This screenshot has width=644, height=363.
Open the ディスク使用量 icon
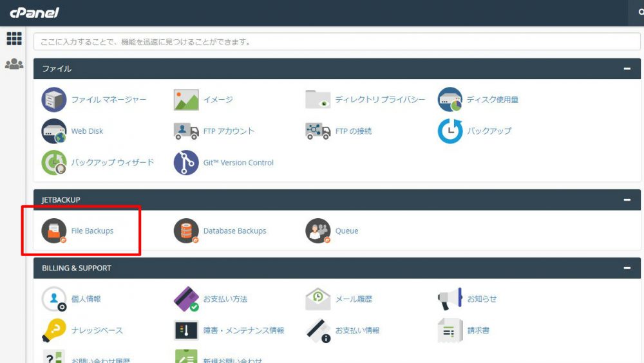[x=450, y=100]
